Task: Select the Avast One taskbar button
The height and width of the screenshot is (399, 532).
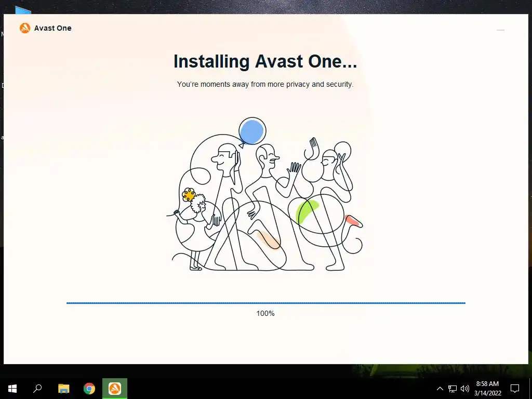Action: [115, 389]
